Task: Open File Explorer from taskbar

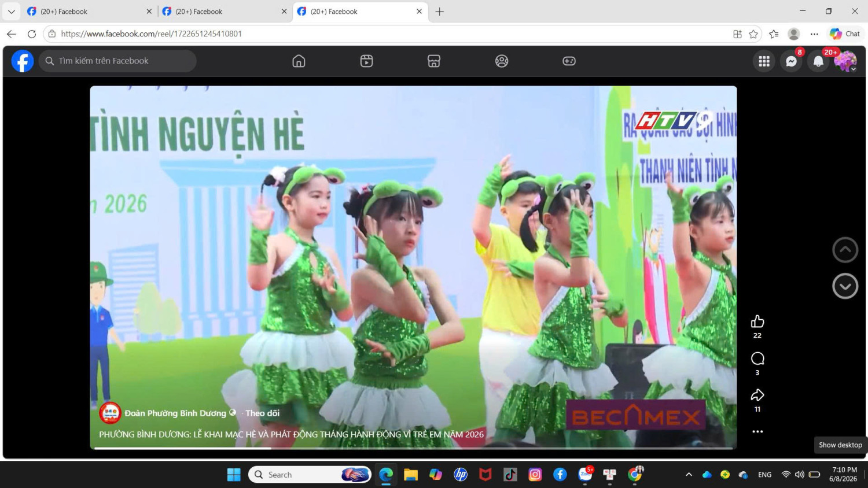Action: [x=411, y=475]
